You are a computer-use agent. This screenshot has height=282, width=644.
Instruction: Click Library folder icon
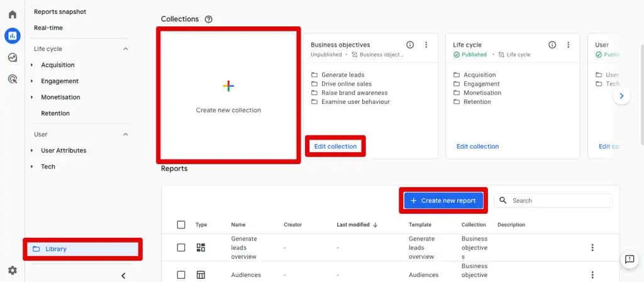coord(36,249)
